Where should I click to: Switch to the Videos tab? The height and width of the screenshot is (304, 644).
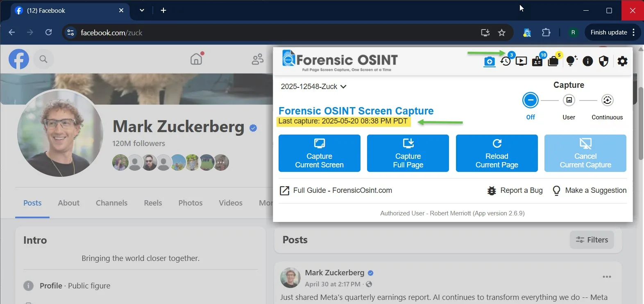231,203
